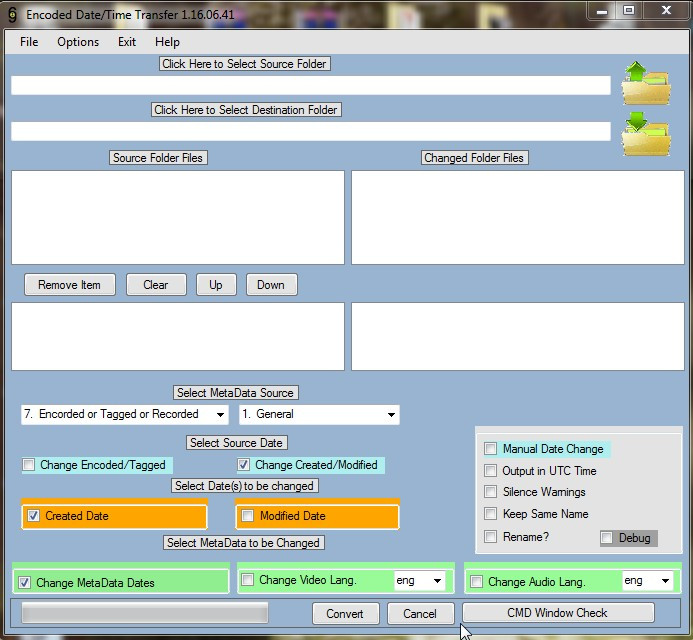This screenshot has width=693, height=640.
Task: Click the destination folder icon with down arrow
Action: [x=646, y=133]
